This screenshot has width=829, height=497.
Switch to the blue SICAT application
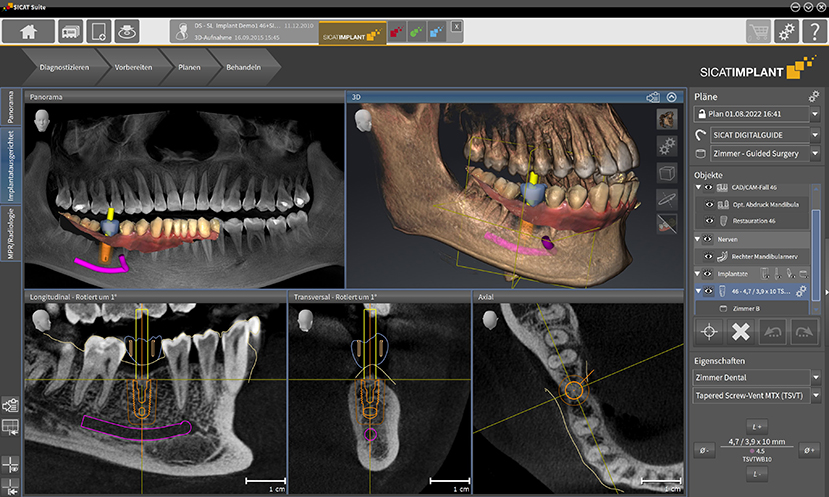(x=436, y=32)
